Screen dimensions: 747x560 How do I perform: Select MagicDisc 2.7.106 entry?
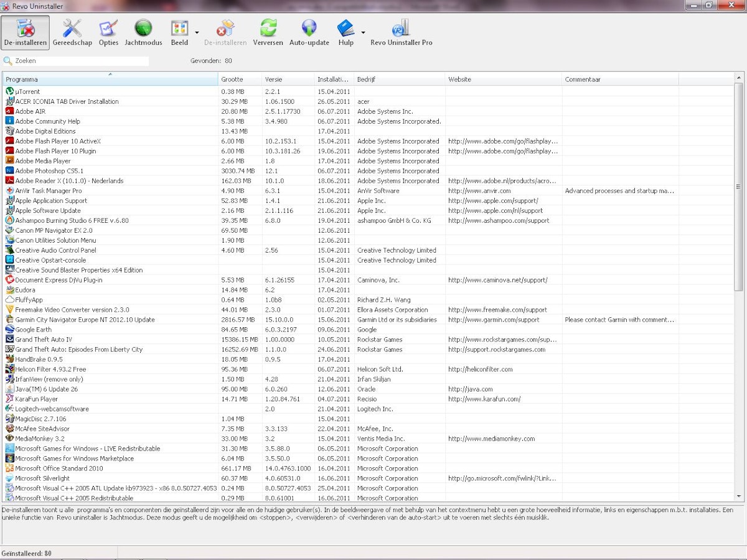[369, 419]
